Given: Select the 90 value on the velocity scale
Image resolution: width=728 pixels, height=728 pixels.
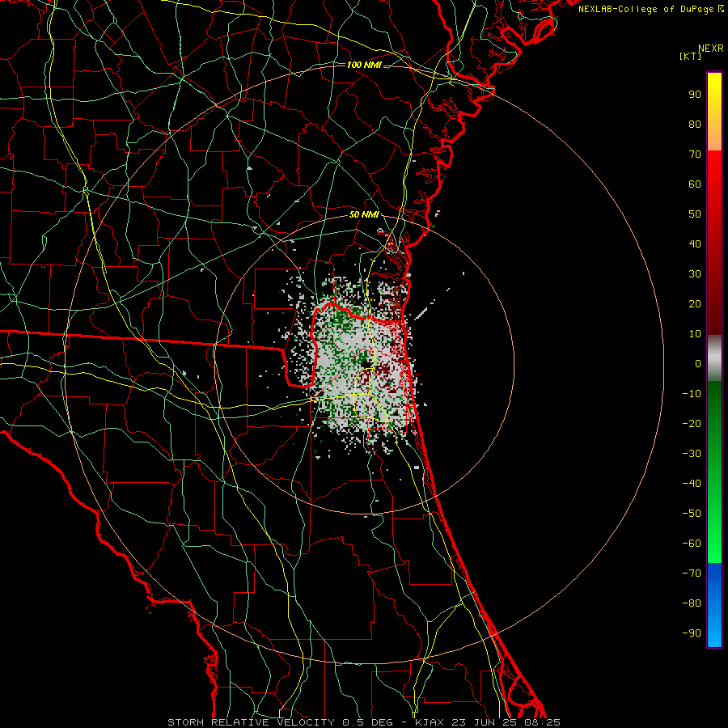Looking at the screenshot, I should tap(695, 95).
